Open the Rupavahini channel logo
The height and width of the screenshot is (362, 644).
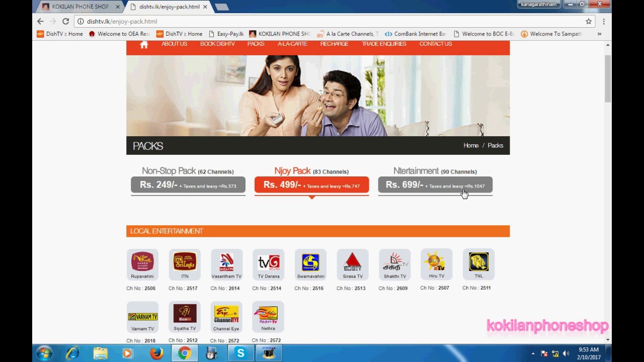(142, 262)
